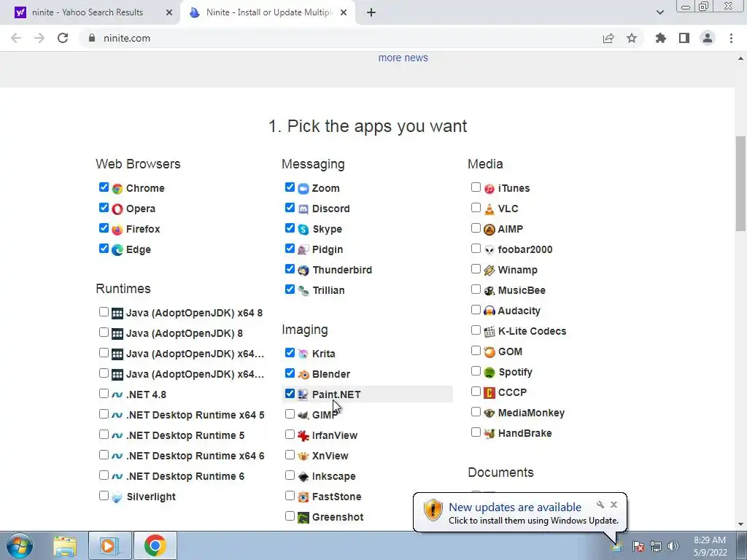Click the scrollbar down arrow
This screenshot has height=560, width=747.
741,524
